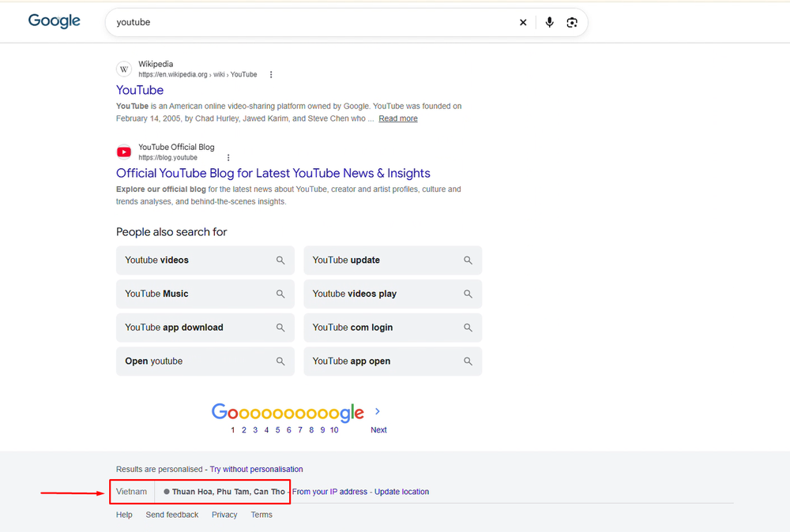Click the blog.youtube URL text
The width and height of the screenshot is (790, 532).
pyautogui.click(x=167, y=158)
